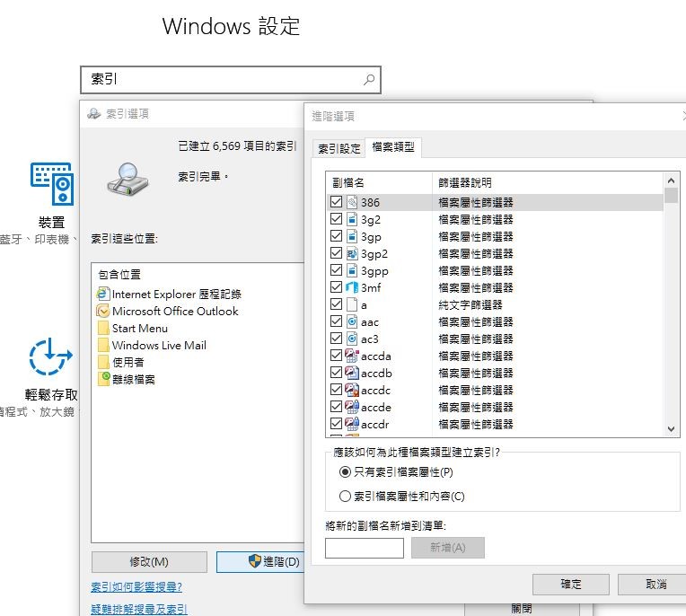Image resolution: width=686 pixels, height=616 pixels.
Task: Click the accda Access file icon
Action: tap(352, 356)
